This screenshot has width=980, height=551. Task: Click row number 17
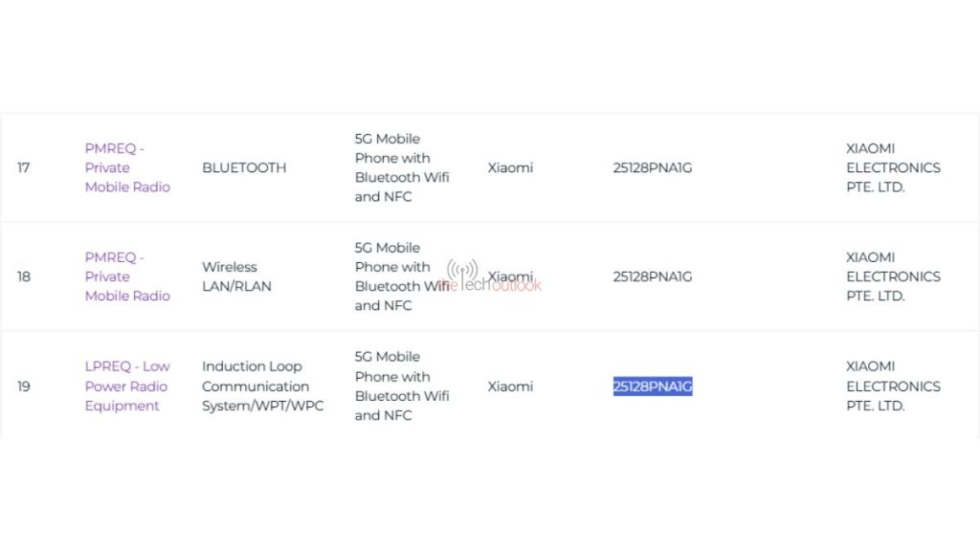(24, 167)
